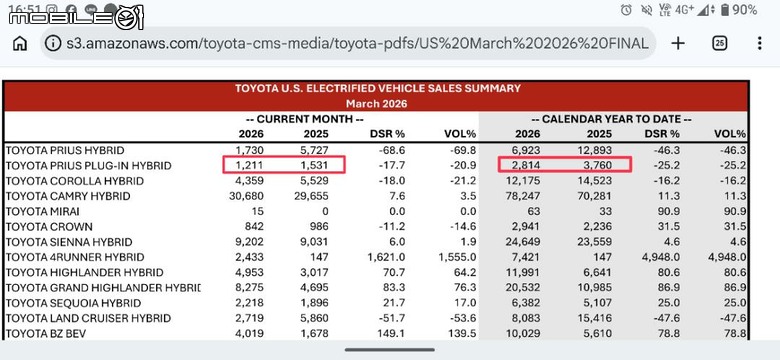This screenshot has width=780, height=360.
Task: Tap the muted sound status icon
Action: point(647,9)
